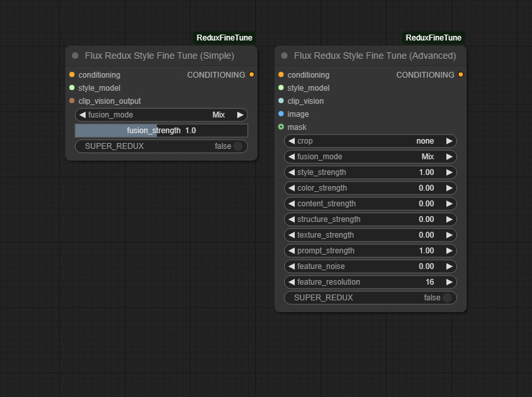Click the ReduxFineTune label above the Simple node
Image resolution: width=532 pixels, height=397 pixels.
[224, 38]
